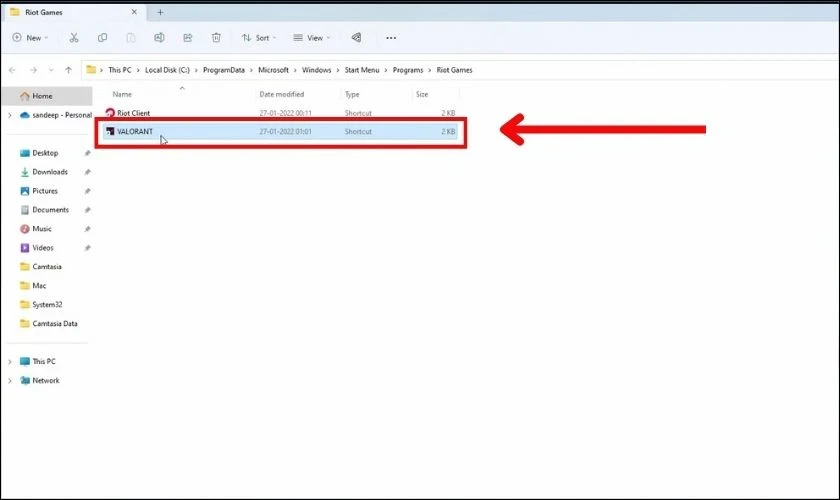The height and width of the screenshot is (500, 840).
Task: Click the folder icon in address bar
Action: (x=91, y=70)
